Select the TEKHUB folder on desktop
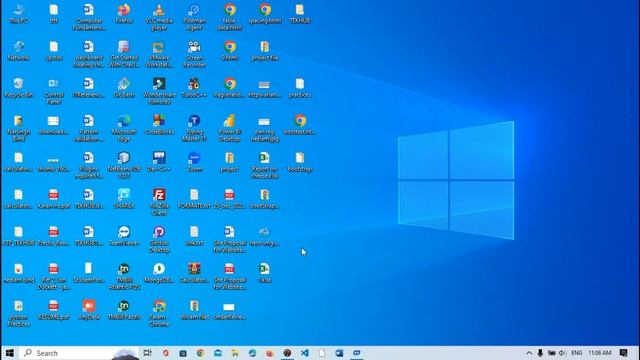The image size is (640, 360). 300,13
